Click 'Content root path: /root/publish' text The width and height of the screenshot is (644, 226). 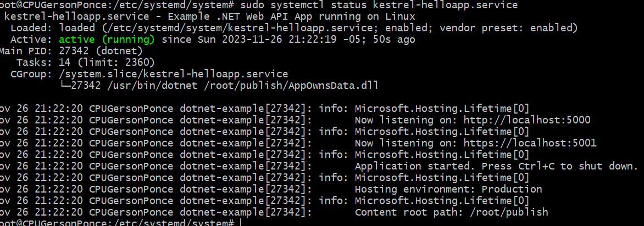(x=451, y=212)
